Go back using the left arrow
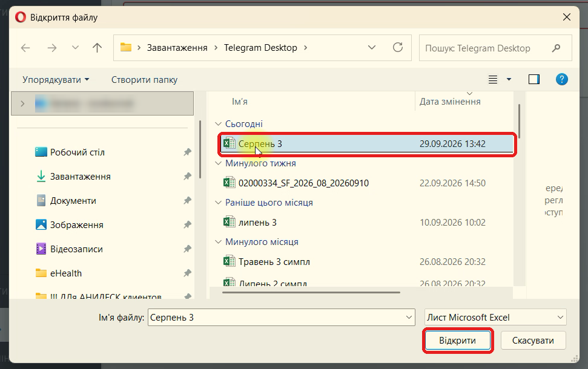The image size is (588, 369). pyautogui.click(x=25, y=48)
